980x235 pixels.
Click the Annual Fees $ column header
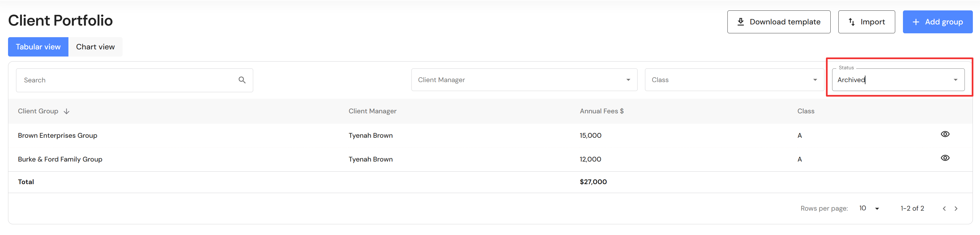(602, 111)
